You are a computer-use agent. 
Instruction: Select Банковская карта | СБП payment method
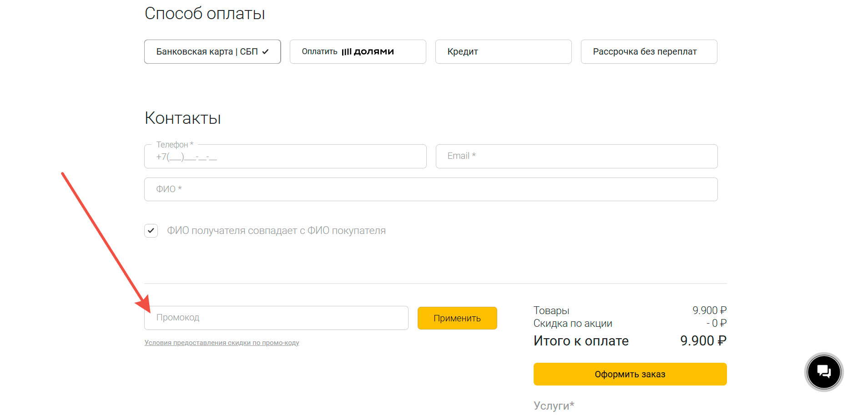[x=212, y=51]
